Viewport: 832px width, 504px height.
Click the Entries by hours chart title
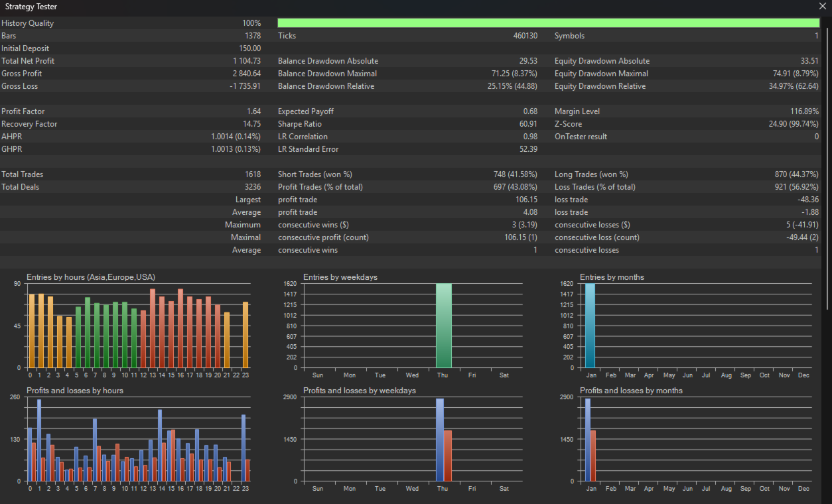[x=91, y=277]
